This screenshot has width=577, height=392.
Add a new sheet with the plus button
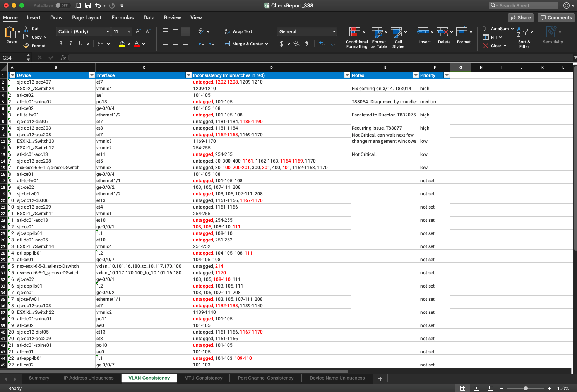380,378
